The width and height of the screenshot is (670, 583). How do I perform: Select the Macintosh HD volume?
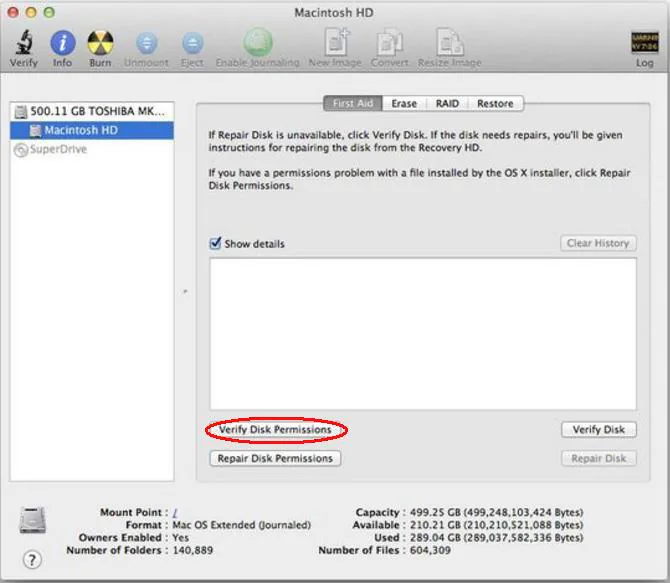[x=92, y=130]
